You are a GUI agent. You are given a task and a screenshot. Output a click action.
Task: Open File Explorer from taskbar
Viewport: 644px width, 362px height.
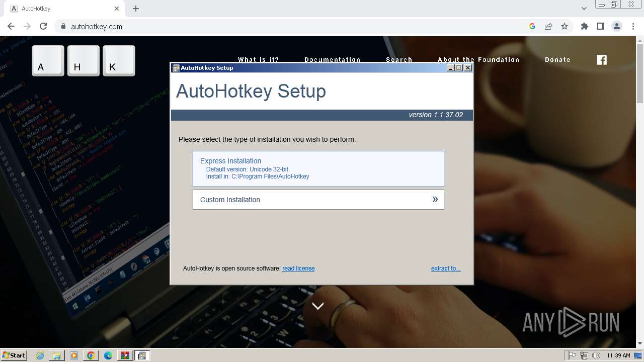pyautogui.click(x=57, y=355)
